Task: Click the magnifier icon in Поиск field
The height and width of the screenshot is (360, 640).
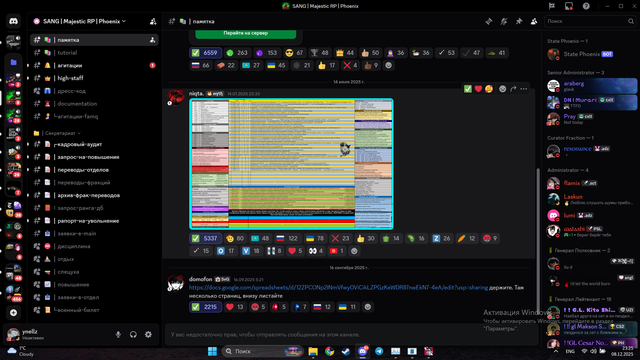Action: click(631, 21)
